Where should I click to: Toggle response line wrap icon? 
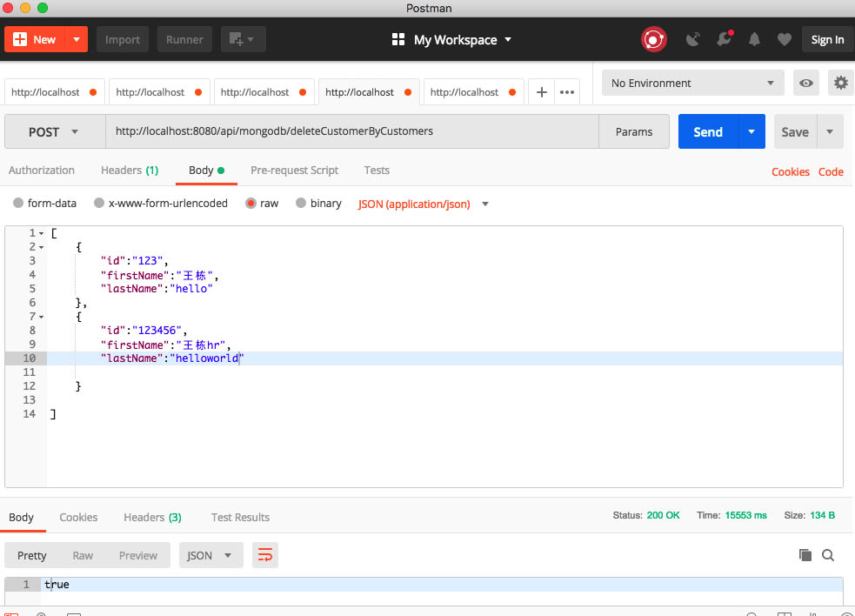[x=265, y=555]
